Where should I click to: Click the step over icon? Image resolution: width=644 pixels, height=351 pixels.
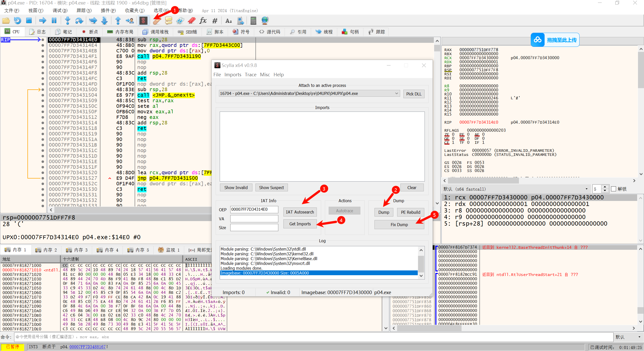(79, 21)
